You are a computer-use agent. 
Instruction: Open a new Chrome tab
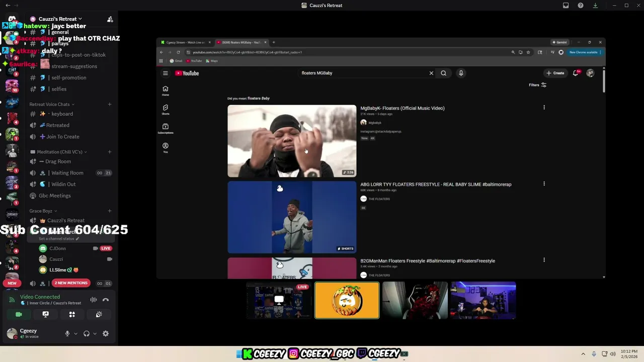[x=274, y=42]
